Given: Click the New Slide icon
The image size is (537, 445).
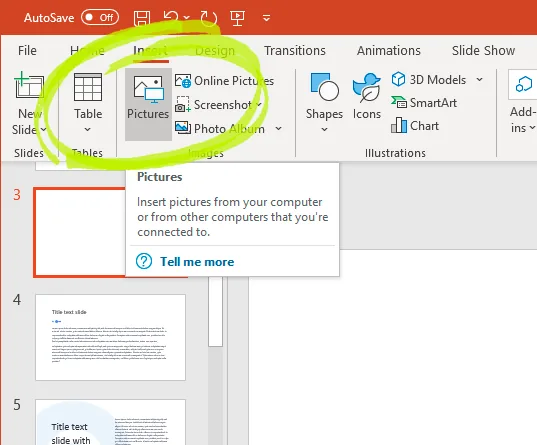Looking at the screenshot, I should 29,85.
